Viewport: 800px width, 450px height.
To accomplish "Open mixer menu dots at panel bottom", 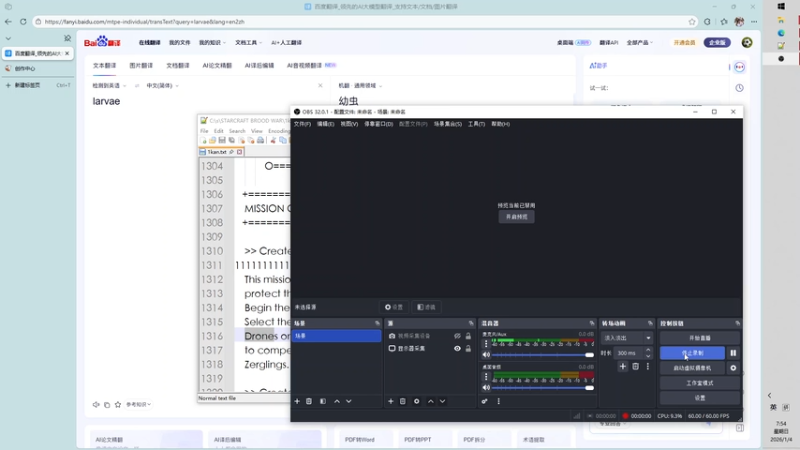I will (x=498, y=402).
